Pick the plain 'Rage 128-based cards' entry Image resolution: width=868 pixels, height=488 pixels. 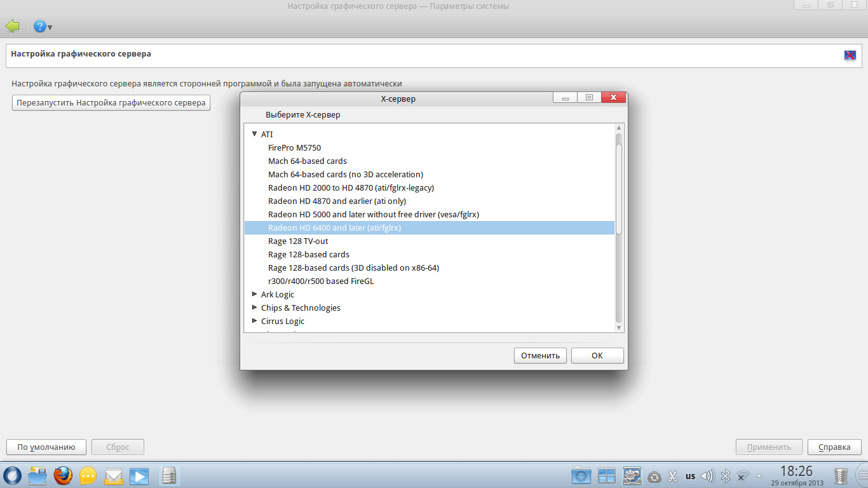pos(309,254)
